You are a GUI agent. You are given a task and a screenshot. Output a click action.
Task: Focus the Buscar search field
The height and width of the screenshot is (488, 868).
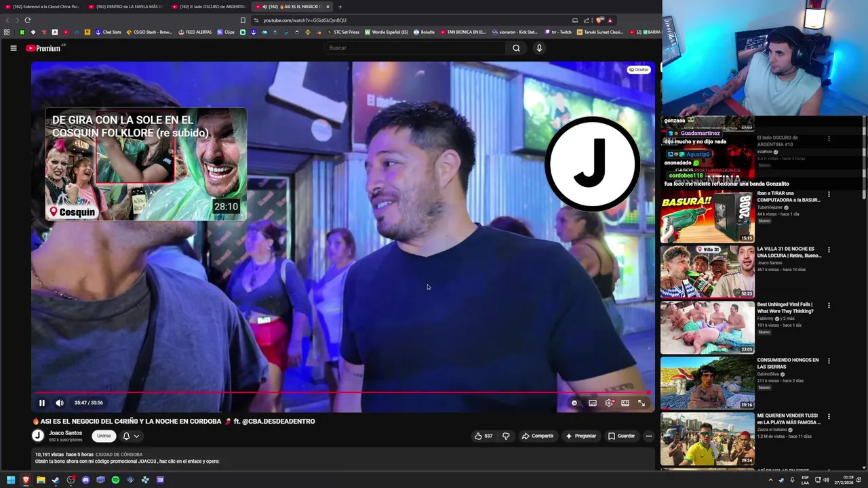tap(415, 48)
